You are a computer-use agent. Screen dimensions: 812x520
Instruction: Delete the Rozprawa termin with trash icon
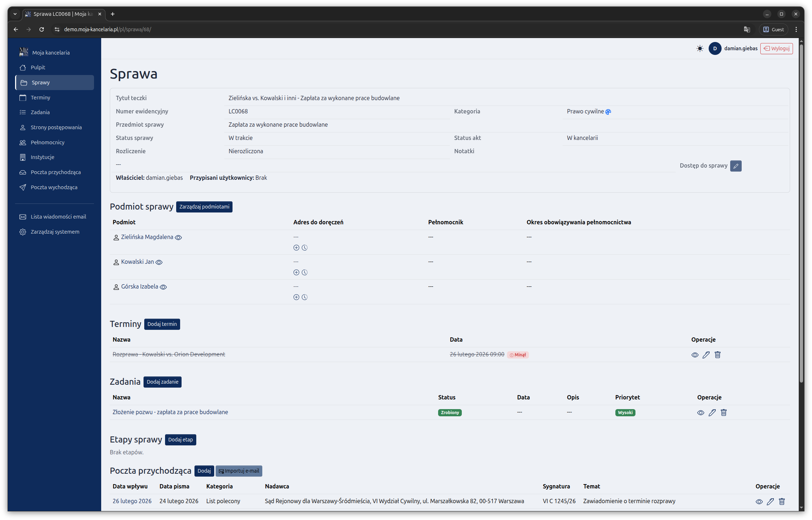coord(718,355)
